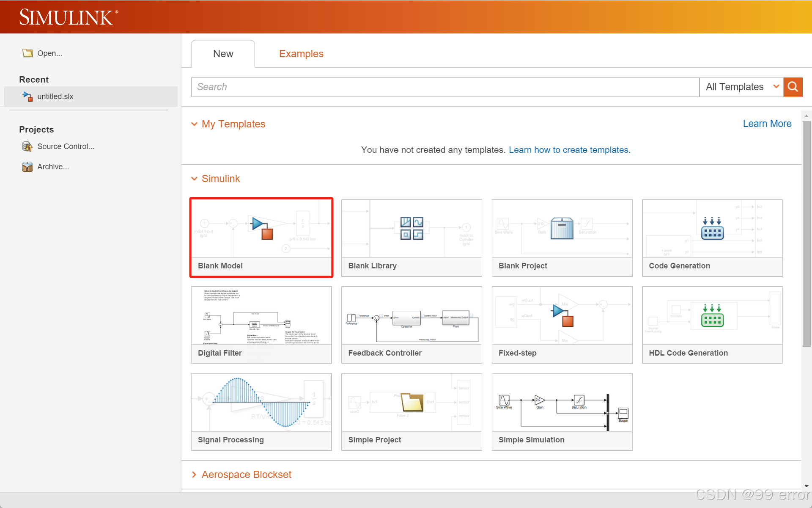812x508 pixels.
Task: Switch to the Examples tab
Action: coord(301,54)
